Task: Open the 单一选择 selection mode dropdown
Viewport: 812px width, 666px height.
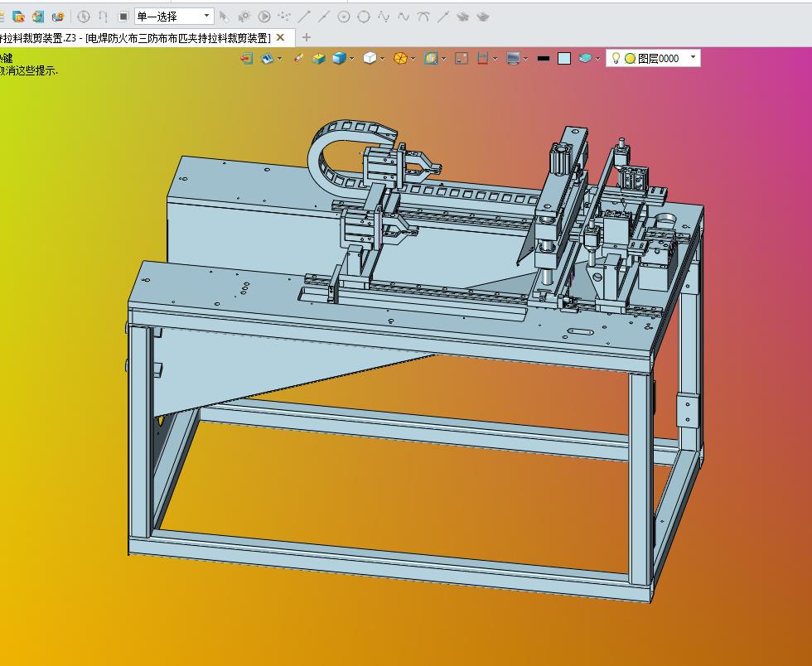Action: click(173, 17)
